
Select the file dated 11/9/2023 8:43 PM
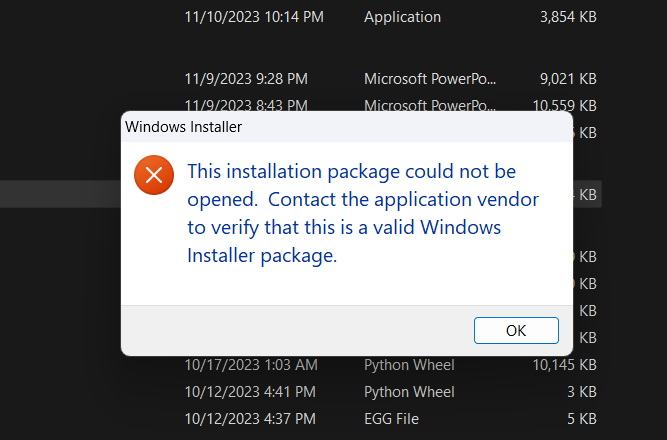(x=246, y=104)
